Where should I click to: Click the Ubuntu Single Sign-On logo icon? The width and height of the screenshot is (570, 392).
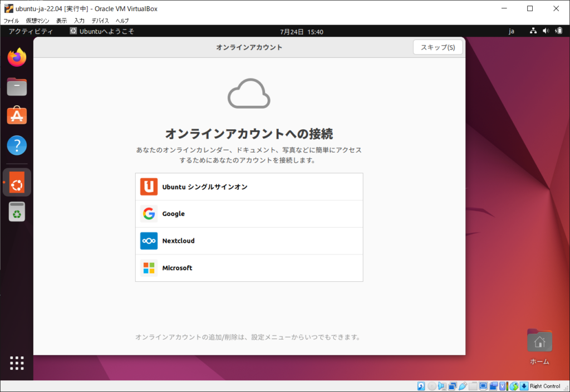149,187
